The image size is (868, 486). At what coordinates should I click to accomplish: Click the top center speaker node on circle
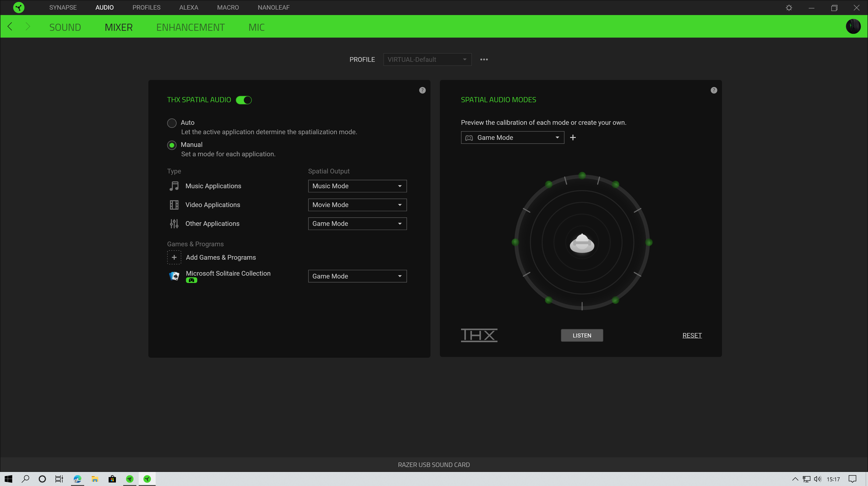(x=582, y=176)
